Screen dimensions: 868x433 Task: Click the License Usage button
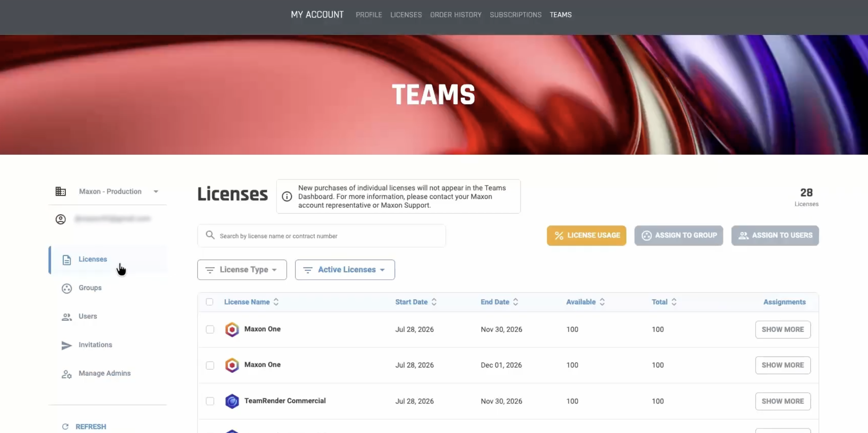586,235
